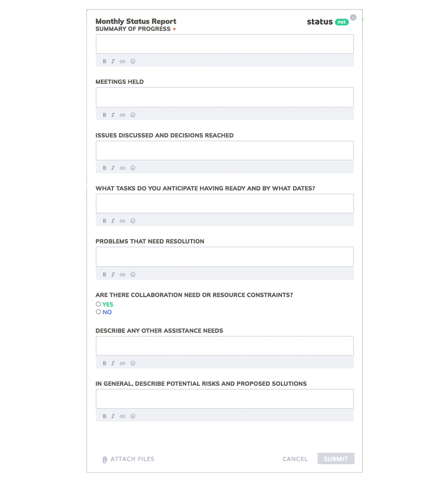Click the Link icon in Issues Discussed

pos(122,168)
